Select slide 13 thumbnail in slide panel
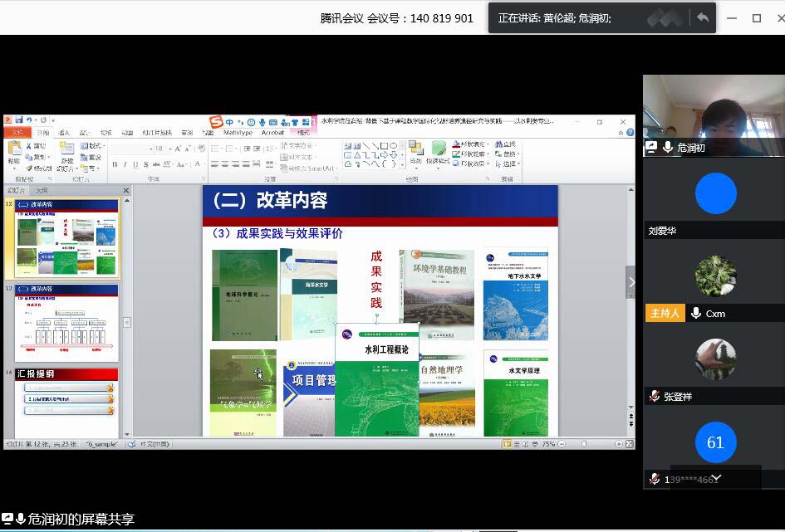Screen dimensions: 785x532 [x=66, y=323]
